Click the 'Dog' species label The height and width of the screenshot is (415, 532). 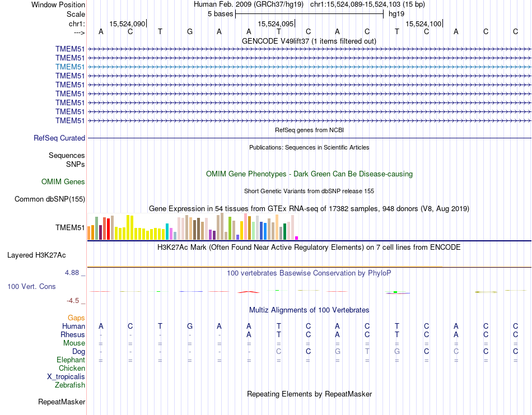coord(78,352)
